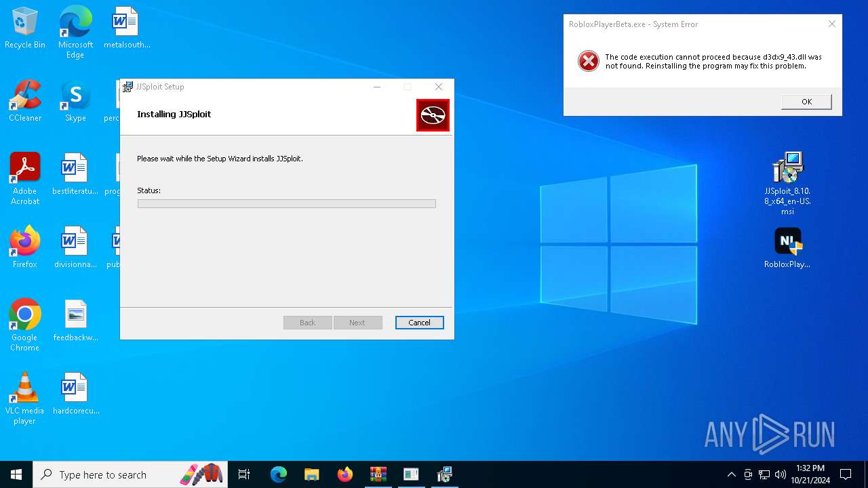Select the RobloxPlay desktop icon
Viewport: 868px width, 488px height.
[787, 248]
